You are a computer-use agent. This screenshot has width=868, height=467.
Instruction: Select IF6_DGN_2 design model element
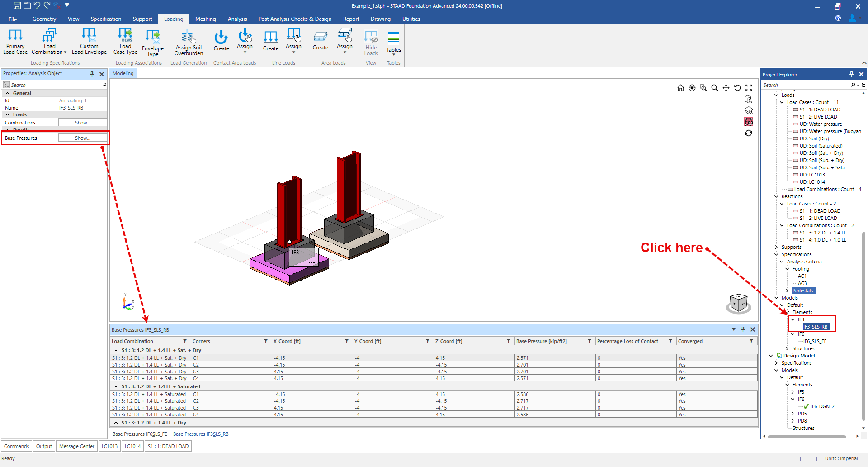pos(822,406)
